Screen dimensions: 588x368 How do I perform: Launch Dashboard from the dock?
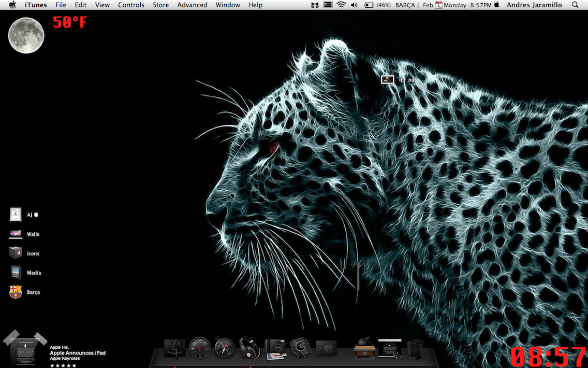200,348
